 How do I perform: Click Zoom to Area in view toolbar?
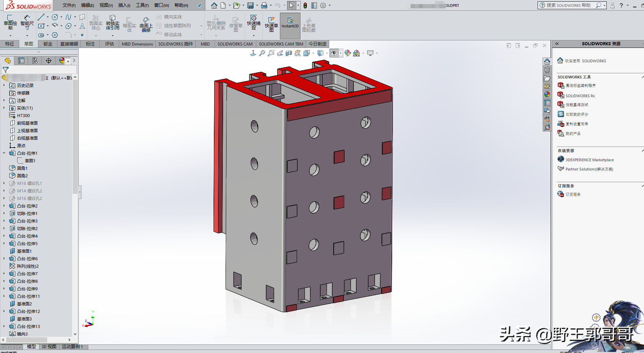[271, 53]
